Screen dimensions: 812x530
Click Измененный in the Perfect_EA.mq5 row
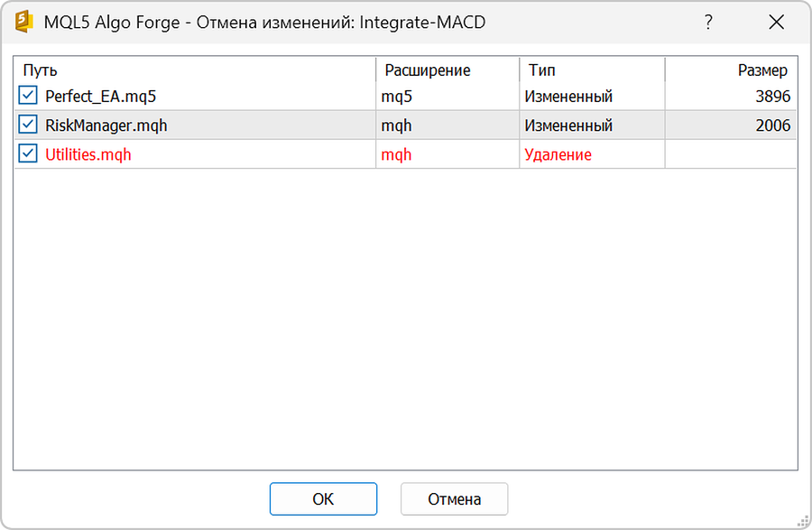click(568, 97)
